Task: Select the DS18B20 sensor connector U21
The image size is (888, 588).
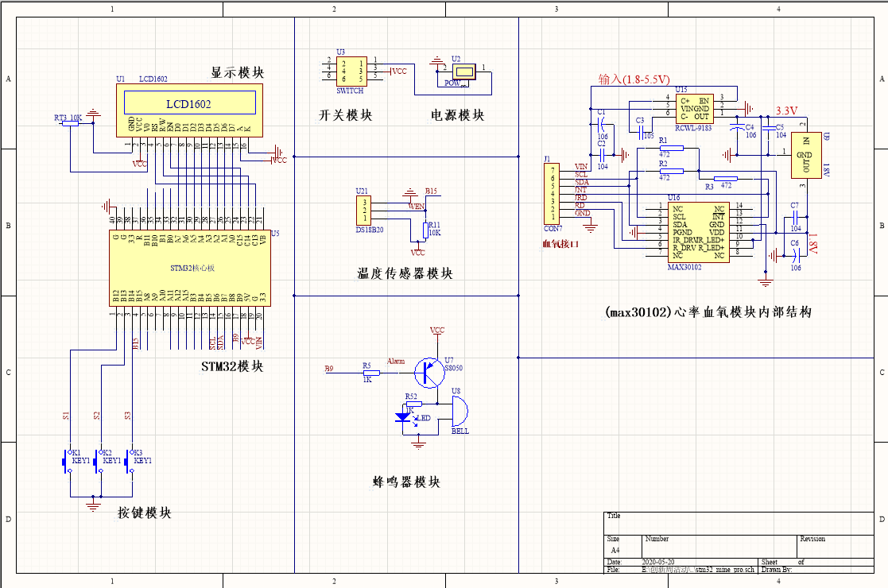Action: pos(363,211)
